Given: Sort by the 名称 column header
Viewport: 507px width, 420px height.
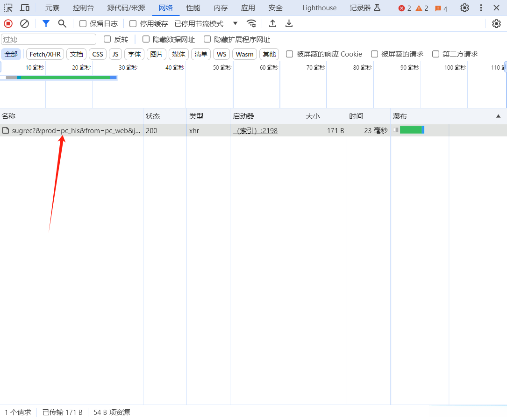Looking at the screenshot, I should (71, 116).
